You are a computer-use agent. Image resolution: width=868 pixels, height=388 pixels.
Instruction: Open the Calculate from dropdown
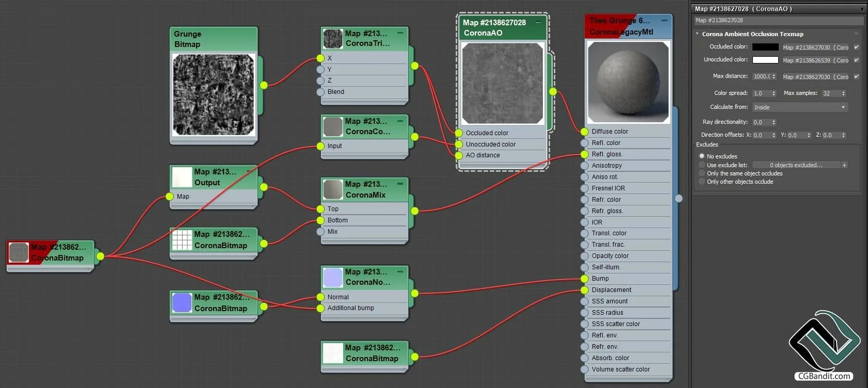pyautogui.click(x=799, y=107)
